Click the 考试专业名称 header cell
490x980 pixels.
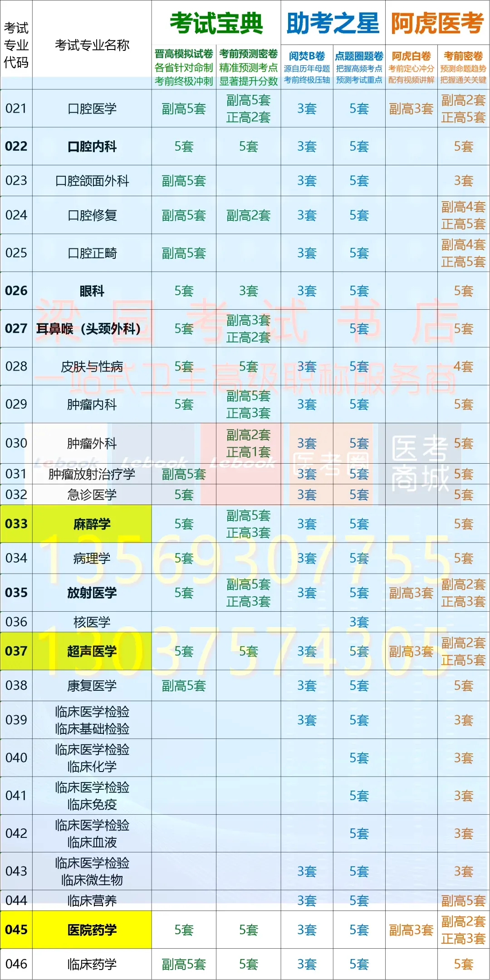point(92,45)
